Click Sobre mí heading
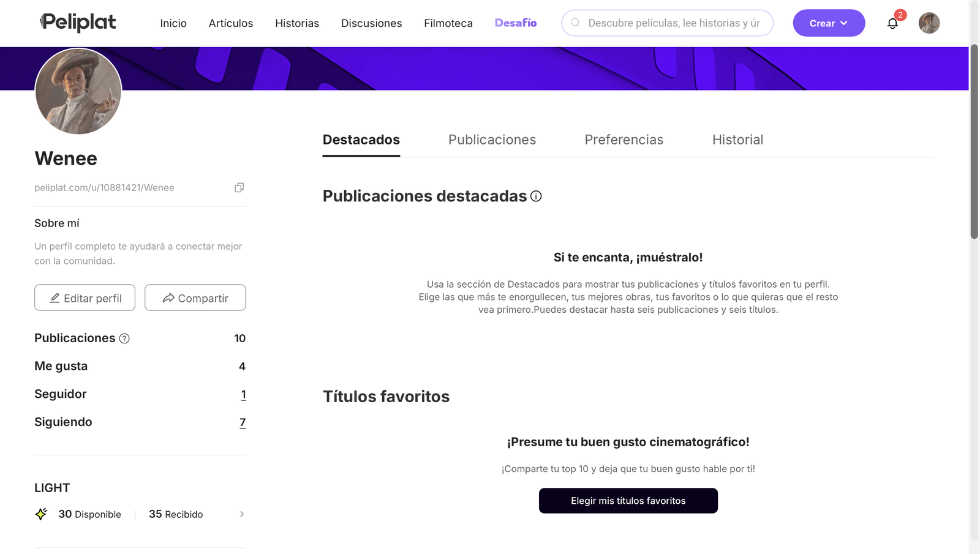This screenshot has height=554, width=980. click(57, 223)
